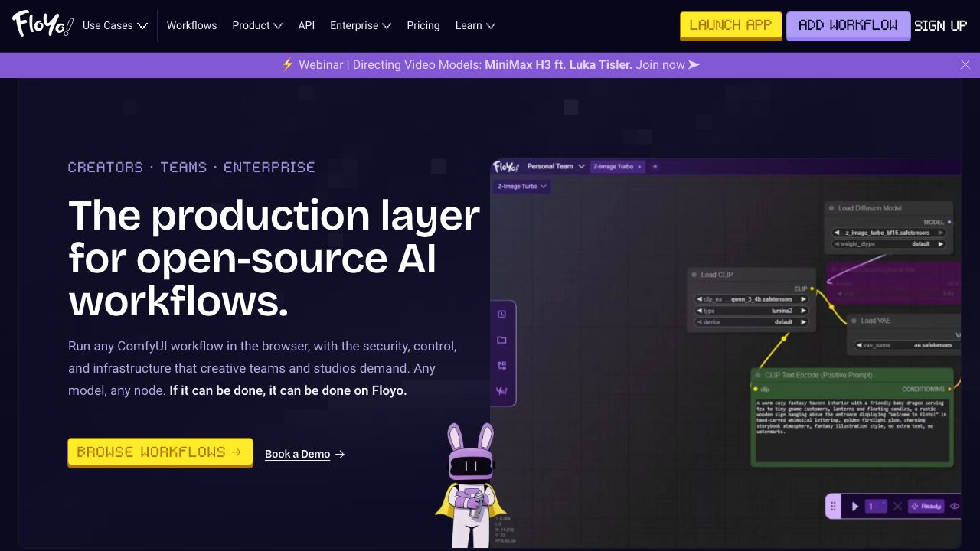The width and height of the screenshot is (980, 551).
Task: Click the Floyo logo inside the app preview
Action: pyautogui.click(x=506, y=166)
